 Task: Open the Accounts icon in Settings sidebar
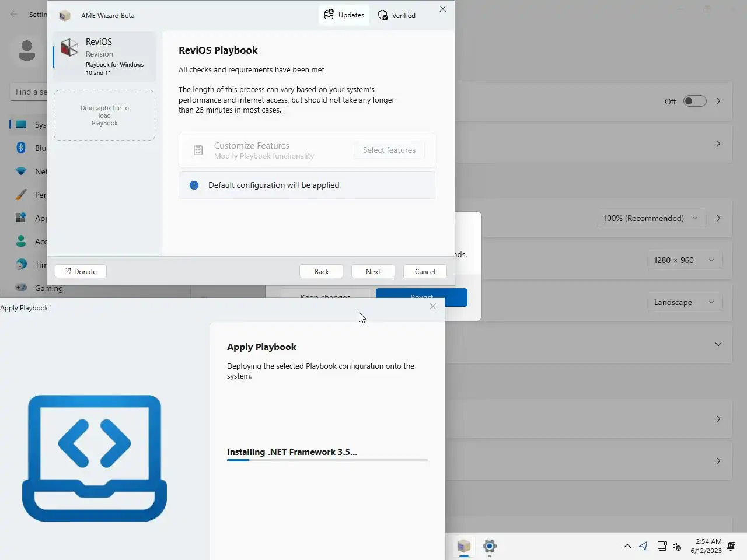tap(21, 241)
